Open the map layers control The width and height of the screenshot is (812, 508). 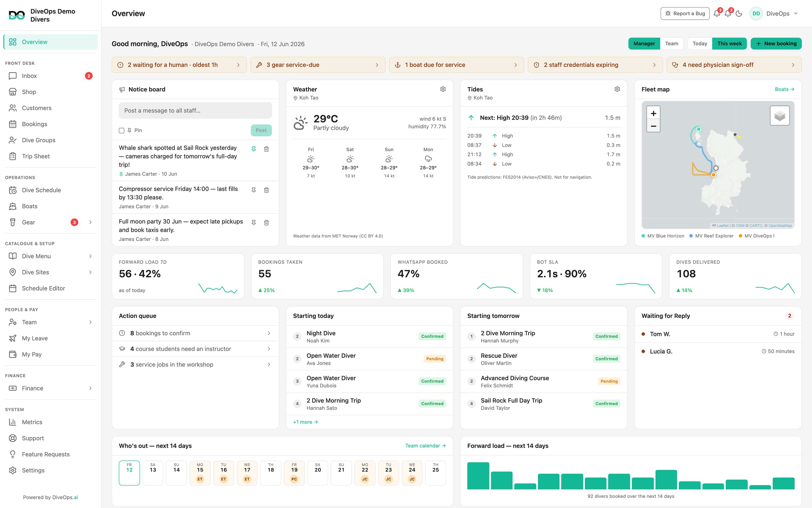pos(779,116)
